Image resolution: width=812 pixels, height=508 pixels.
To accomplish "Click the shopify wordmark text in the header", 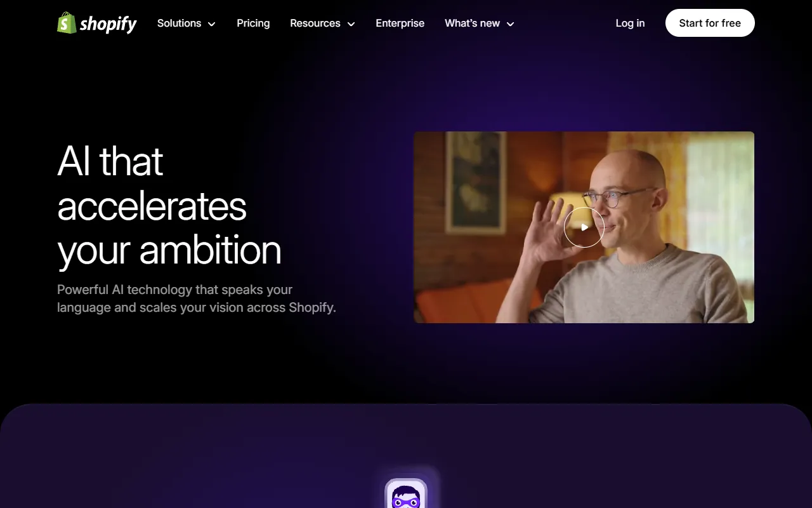I will [x=108, y=24].
